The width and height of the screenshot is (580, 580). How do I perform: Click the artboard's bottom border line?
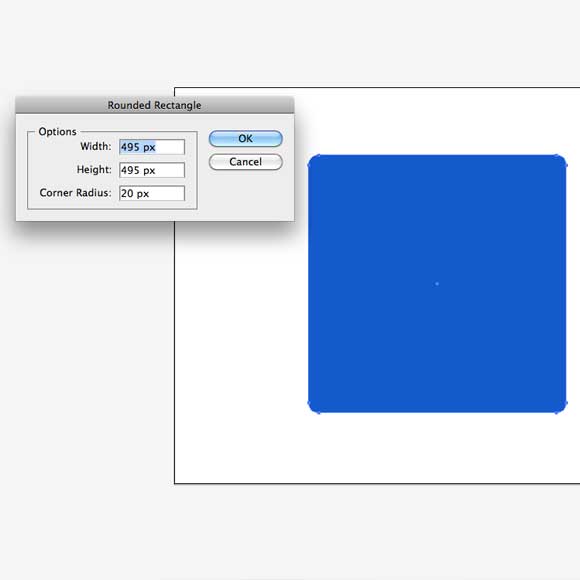(377, 483)
